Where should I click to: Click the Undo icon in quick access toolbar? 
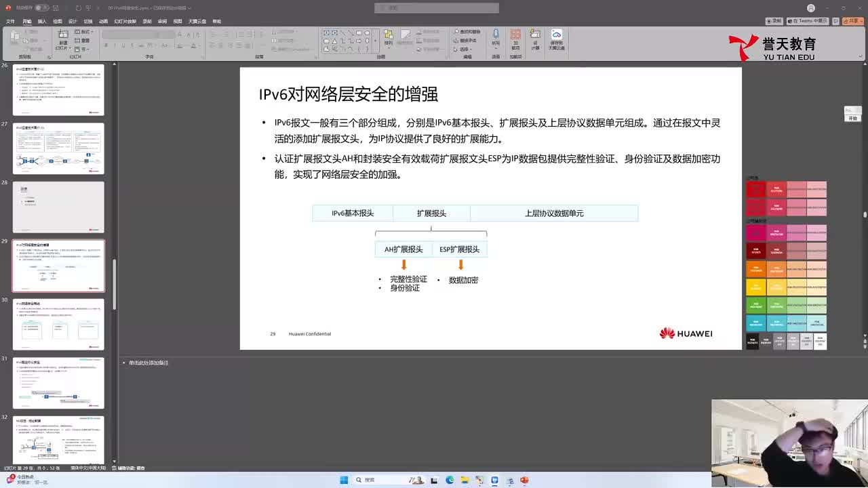point(79,7)
